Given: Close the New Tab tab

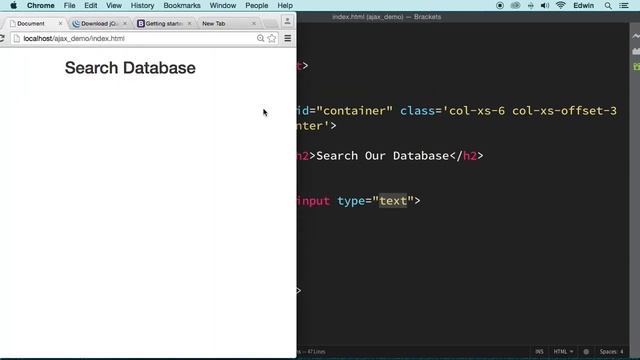Looking at the screenshot, I should (254, 24).
